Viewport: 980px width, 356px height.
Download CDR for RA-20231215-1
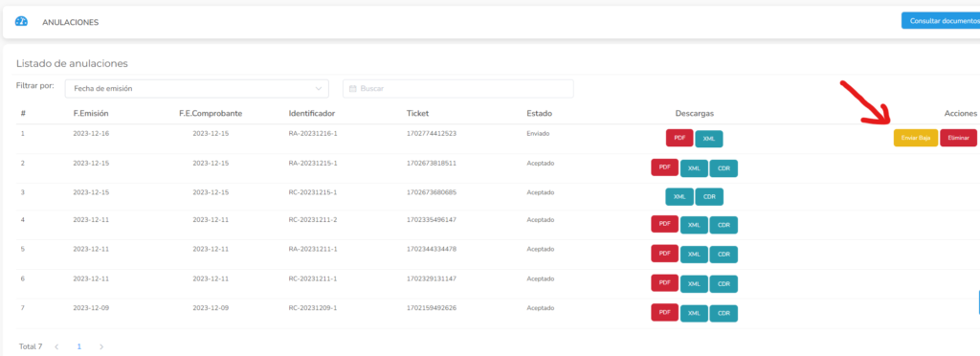pyautogui.click(x=724, y=168)
